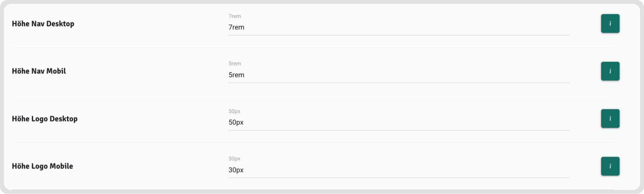Select the Höhe Nav Mobil input field
Image resolution: width=644 pixels, height=194 pixels.
click(399, 75)
